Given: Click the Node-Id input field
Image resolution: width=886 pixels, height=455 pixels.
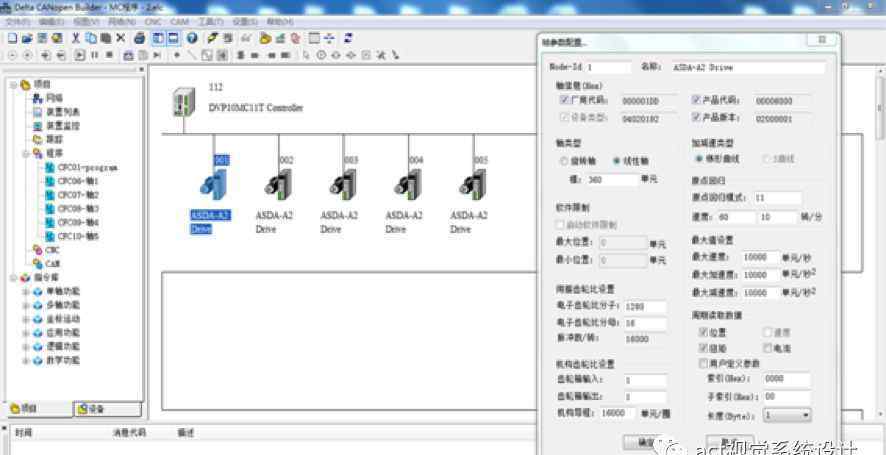Looking at the screenshot, I should 607,67.
